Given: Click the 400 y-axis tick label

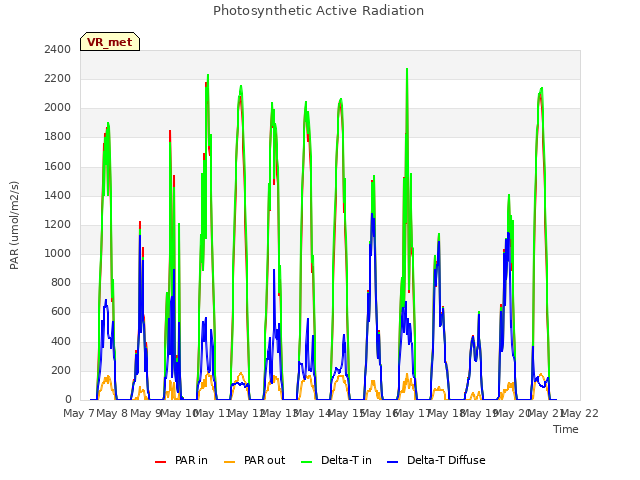Looking at the screenshot, I should tap(61, 341).
